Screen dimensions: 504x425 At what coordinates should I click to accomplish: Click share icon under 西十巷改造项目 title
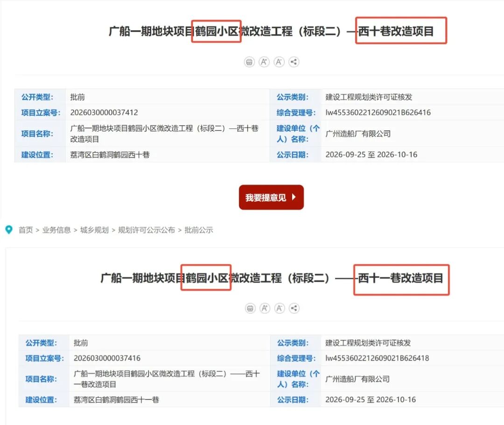(294, 62)
